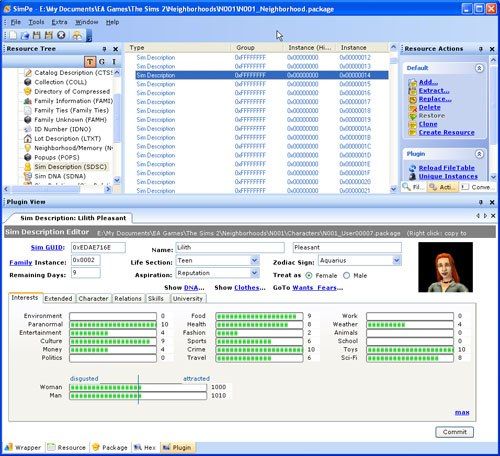Click Delete resource action
The width and height of the screenshot is (500, 456).
(429, 107)
